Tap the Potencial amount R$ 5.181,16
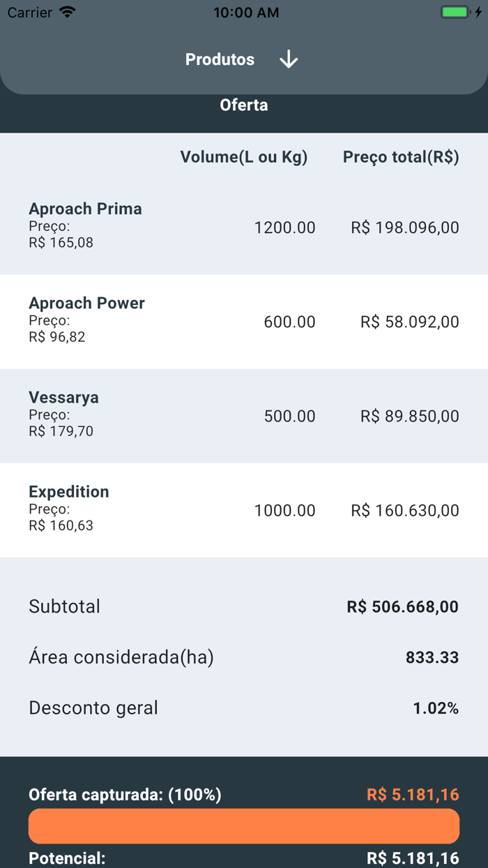This screenshot has width=488, height=868. (413, 858)
